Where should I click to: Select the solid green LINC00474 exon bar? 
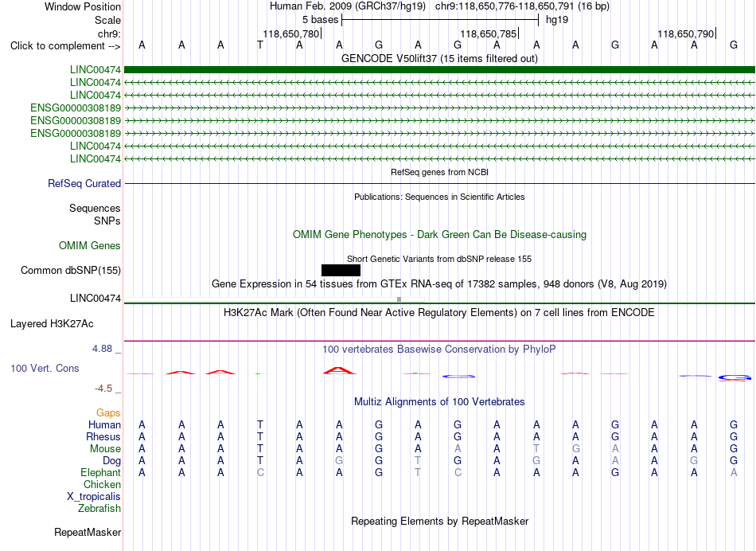[x=439, y=69]
